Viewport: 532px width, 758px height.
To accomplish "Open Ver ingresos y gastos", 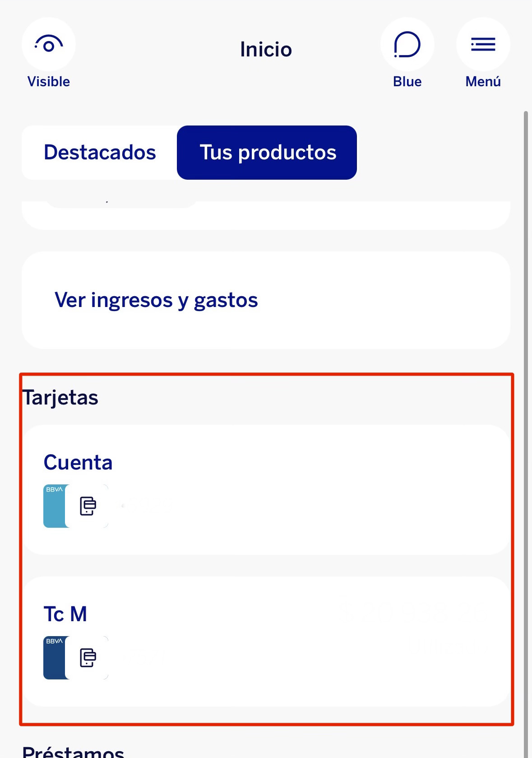I will pos(156,300).
